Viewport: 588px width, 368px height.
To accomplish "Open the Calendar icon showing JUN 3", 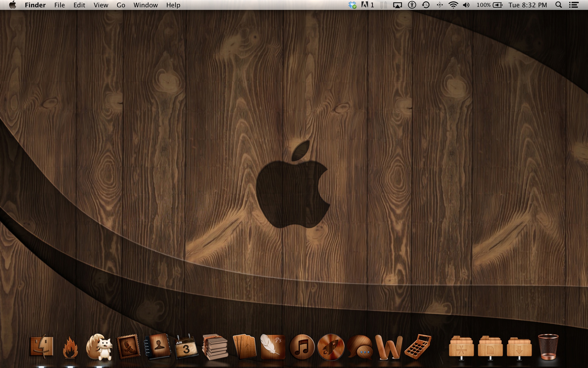I will click(186, 347).
